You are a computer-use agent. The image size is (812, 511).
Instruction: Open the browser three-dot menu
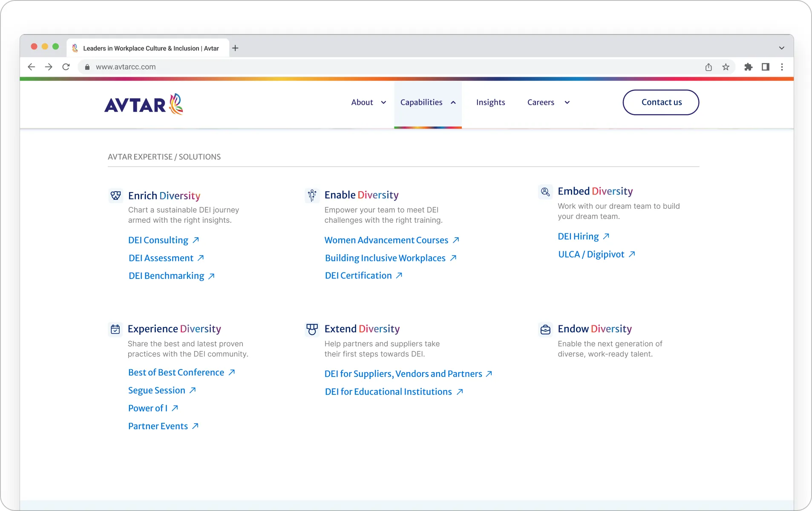[x=782, y=67]
